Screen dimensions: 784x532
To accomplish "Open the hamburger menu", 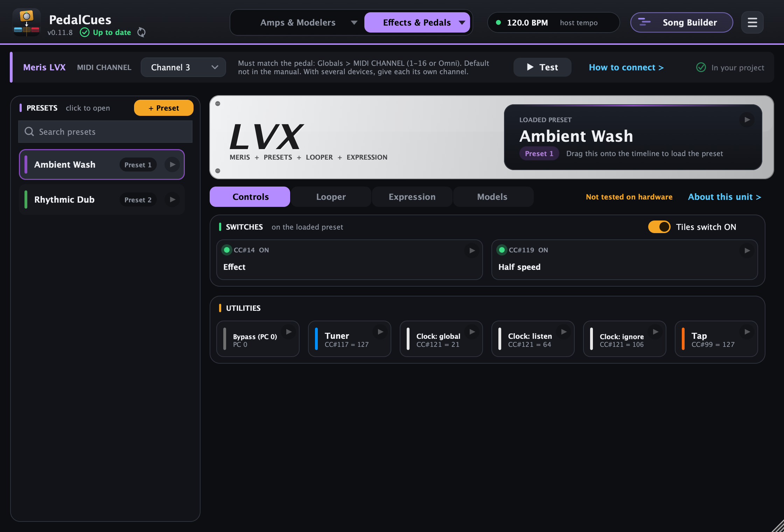I will [752, 22].
